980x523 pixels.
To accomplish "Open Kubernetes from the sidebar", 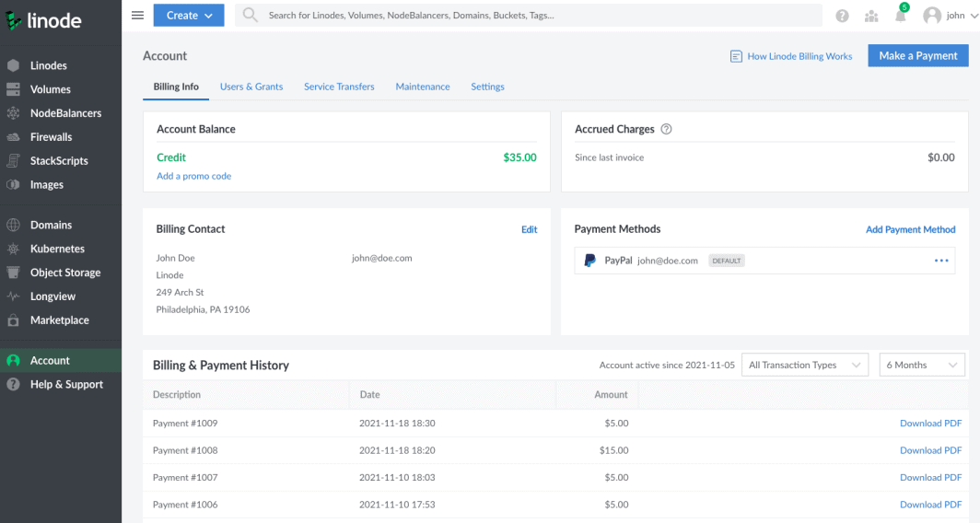I will pyautogui.click(x=57, y=249).
